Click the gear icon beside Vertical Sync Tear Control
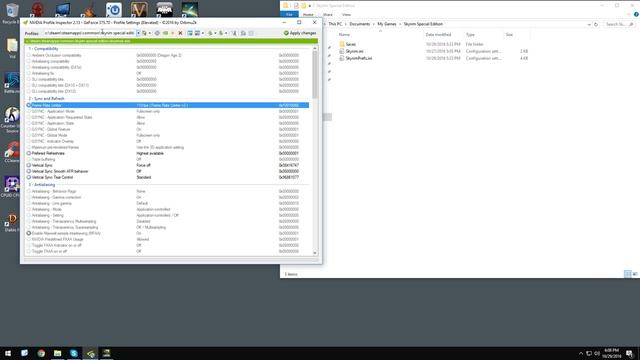Image resolution: width=640 pixels, height=360 pixels. click(29, 178)
